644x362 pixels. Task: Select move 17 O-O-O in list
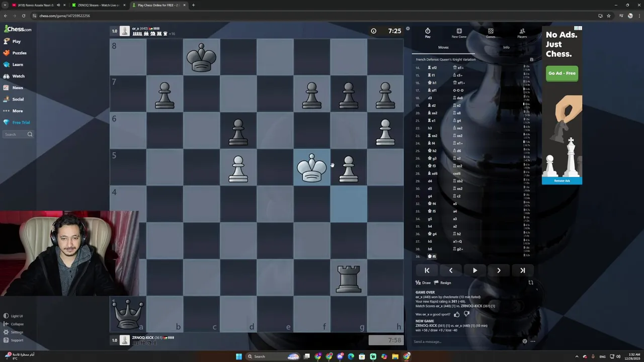(x=458, y=90)
